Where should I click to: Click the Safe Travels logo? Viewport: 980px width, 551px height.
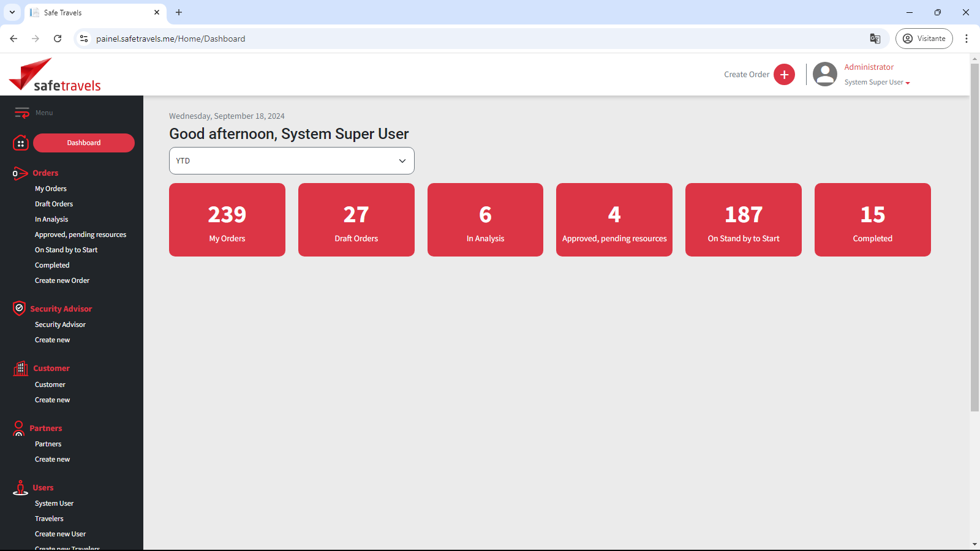pos(55,75)
